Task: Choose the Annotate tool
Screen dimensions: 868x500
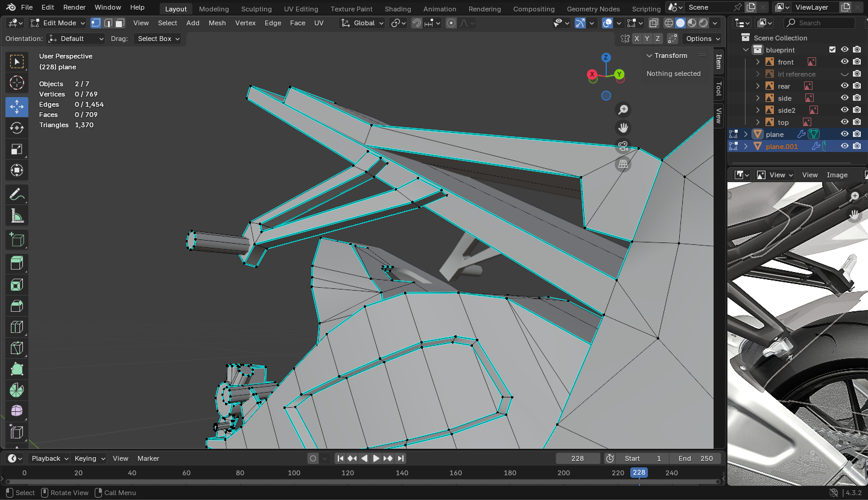Action: click(x=17, y=194)
